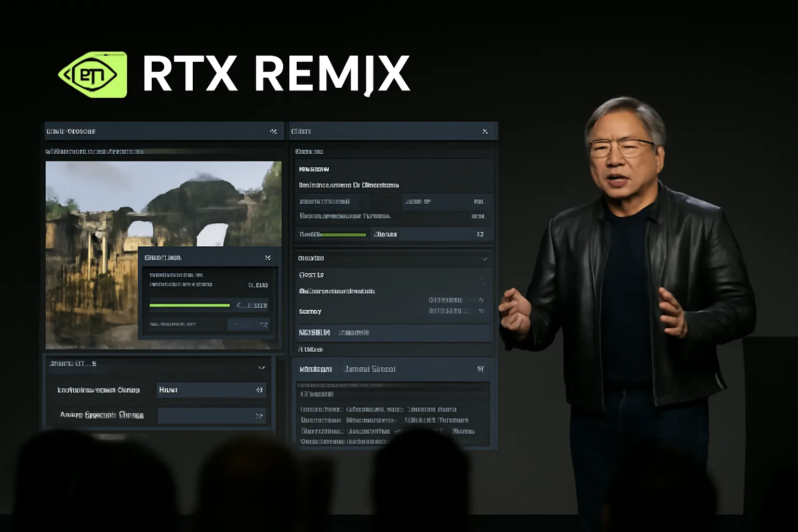Collapse the lower-left settings section via its chevron
This screenshot has width=798, height=532.
coord(261,367)
